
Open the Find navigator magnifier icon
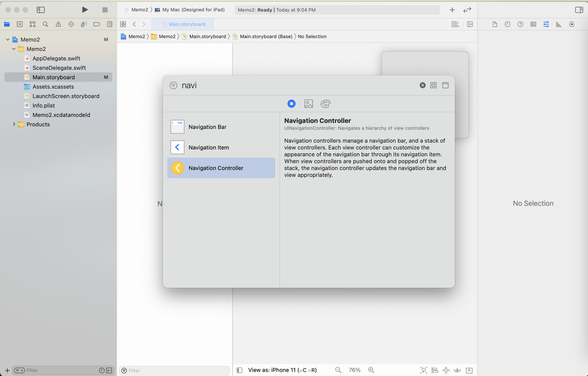point(45,24)
